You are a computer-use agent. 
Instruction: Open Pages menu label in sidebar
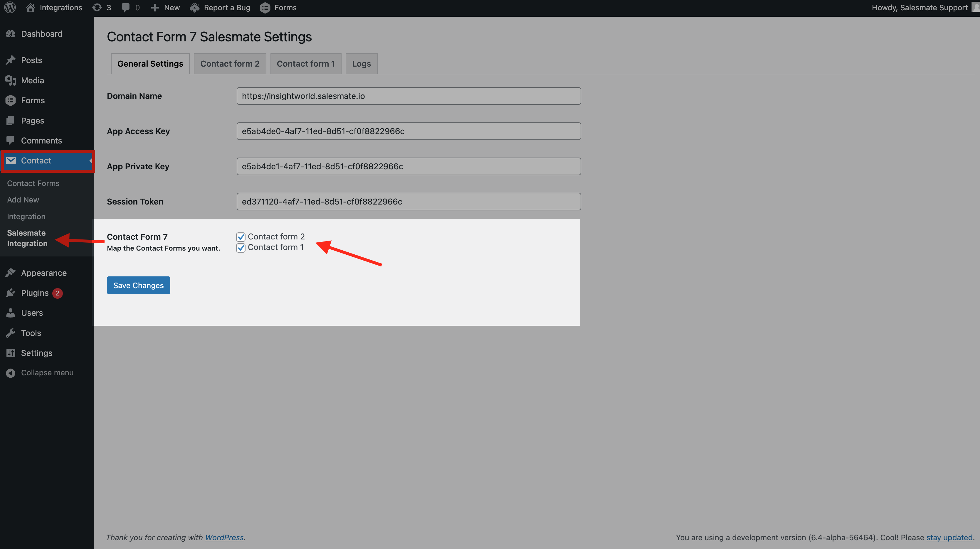click(x=32, y=121)
